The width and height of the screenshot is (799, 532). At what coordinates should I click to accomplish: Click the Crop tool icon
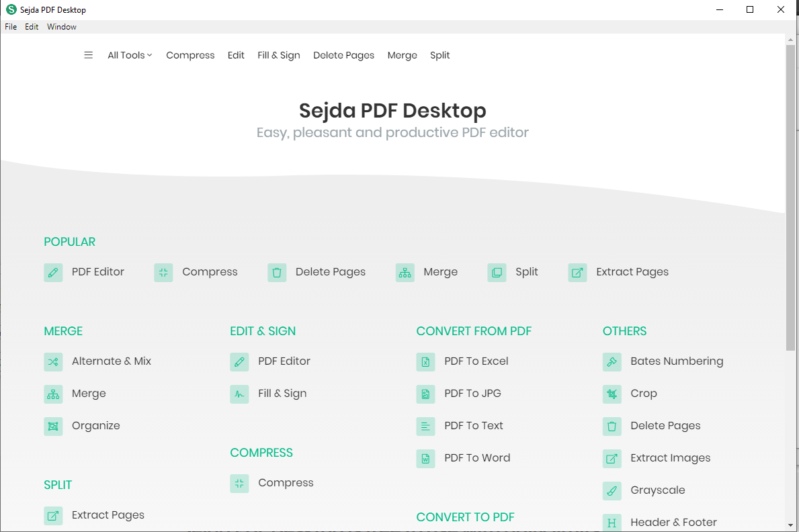tap(612, 394)
